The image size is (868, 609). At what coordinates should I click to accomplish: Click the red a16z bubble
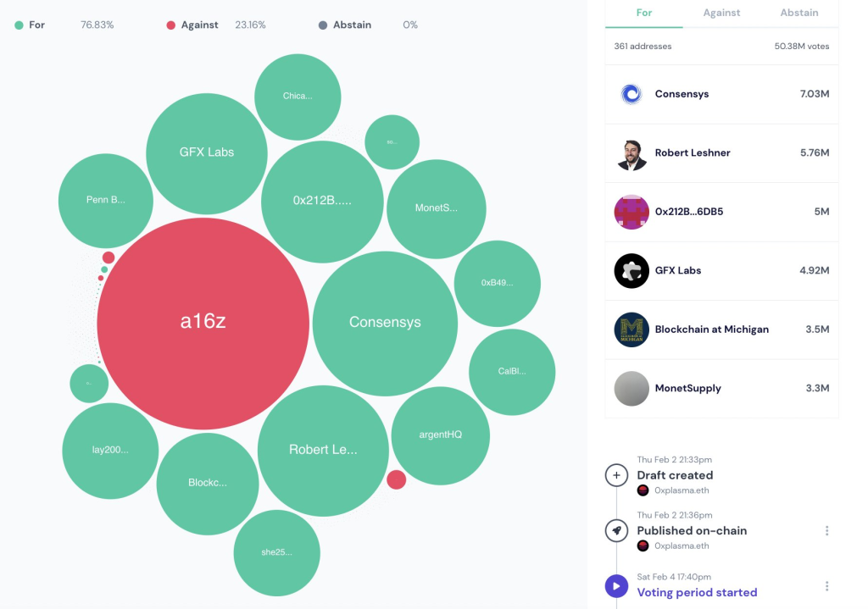pos(203,324)
